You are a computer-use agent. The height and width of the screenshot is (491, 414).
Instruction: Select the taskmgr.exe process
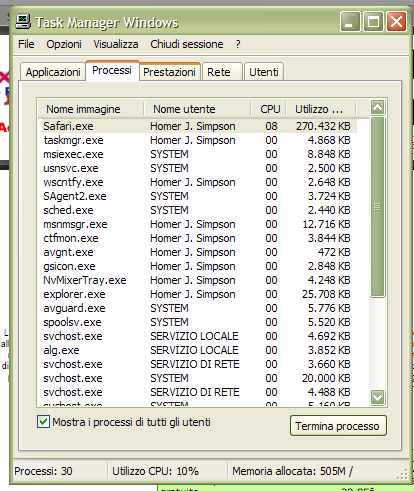point(199,140)
